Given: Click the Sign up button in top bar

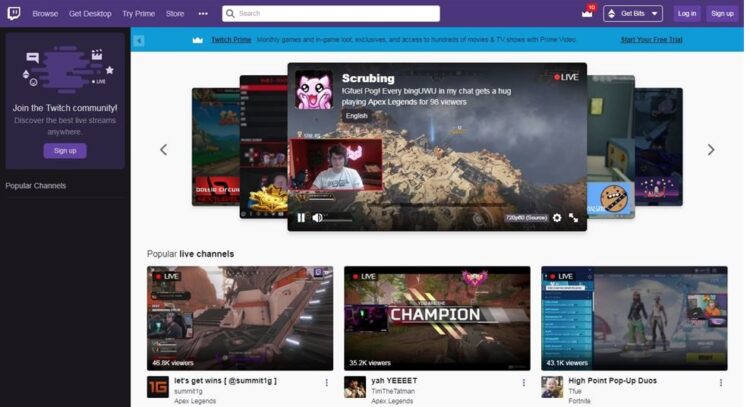Looking at the screenshot, I should 722,13.
